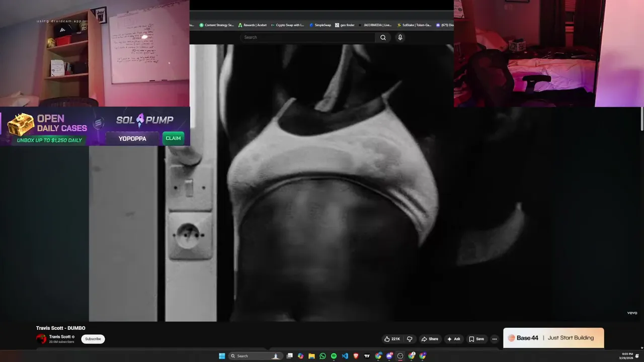The height and width of the screenshot is (362, 644).
Task: Dislike the Travis Scott DUMBO video
Action: tap(410, 339)
